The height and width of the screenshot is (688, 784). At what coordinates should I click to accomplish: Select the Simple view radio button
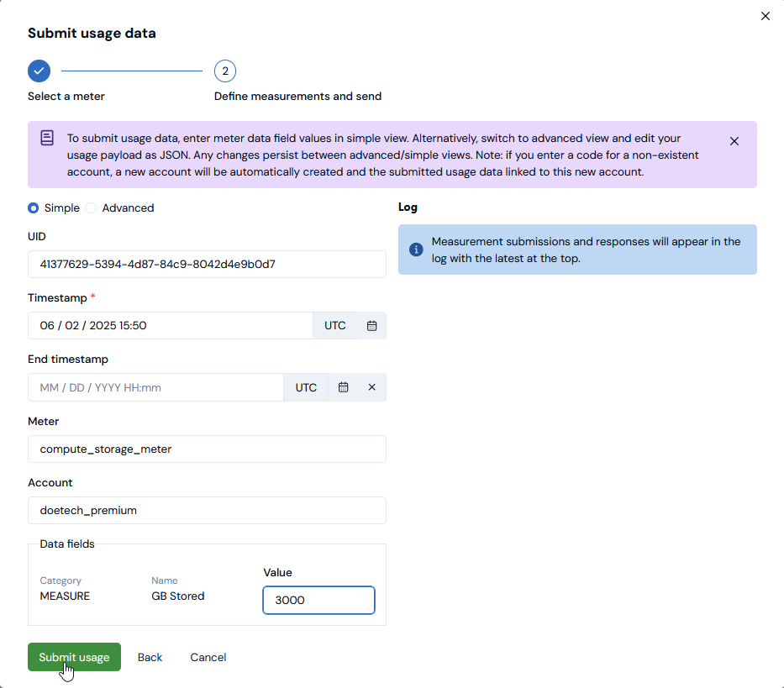click(34, 208)
